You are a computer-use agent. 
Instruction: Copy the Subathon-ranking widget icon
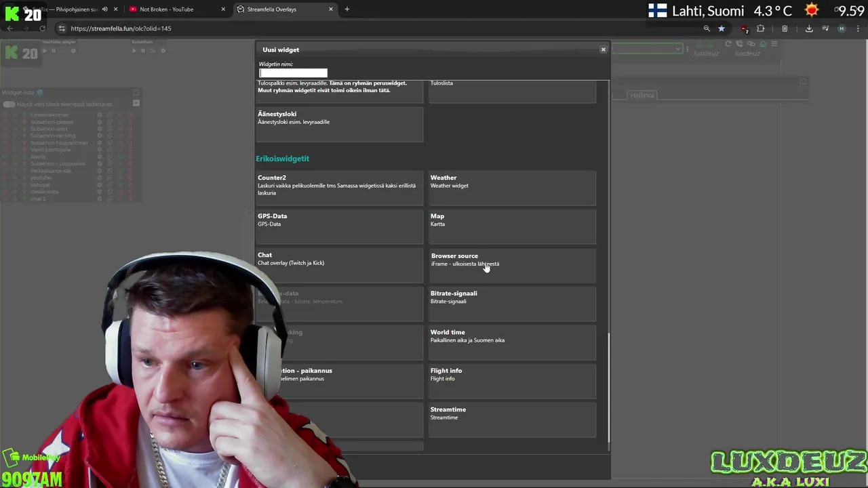pos(110,136)
